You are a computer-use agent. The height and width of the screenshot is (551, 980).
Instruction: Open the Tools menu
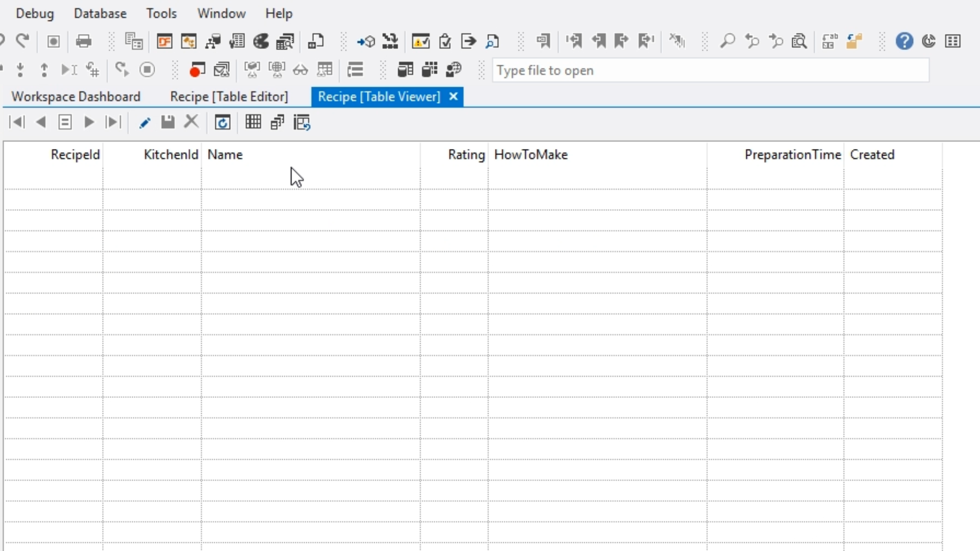[x=161, y=13]
